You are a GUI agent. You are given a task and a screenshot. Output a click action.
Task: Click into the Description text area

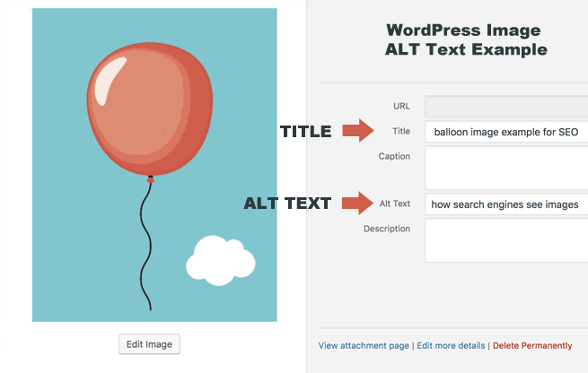(x=506, y=240)
